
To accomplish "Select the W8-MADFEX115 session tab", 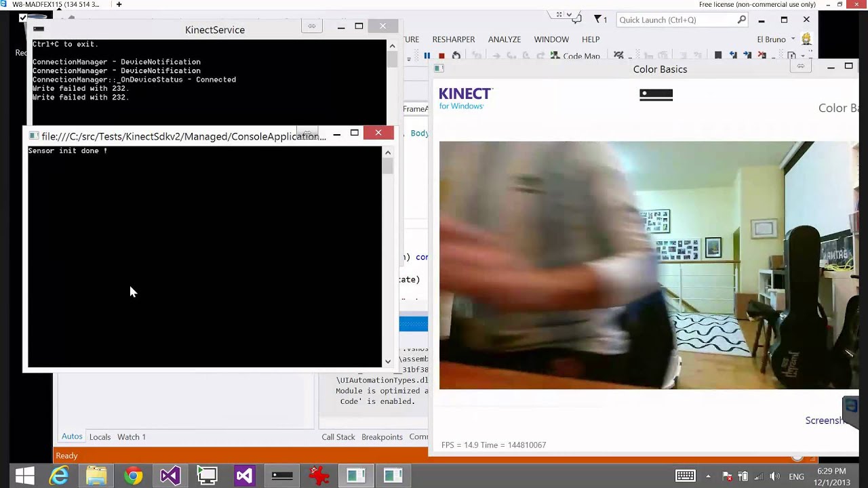I will click(56, 4).
